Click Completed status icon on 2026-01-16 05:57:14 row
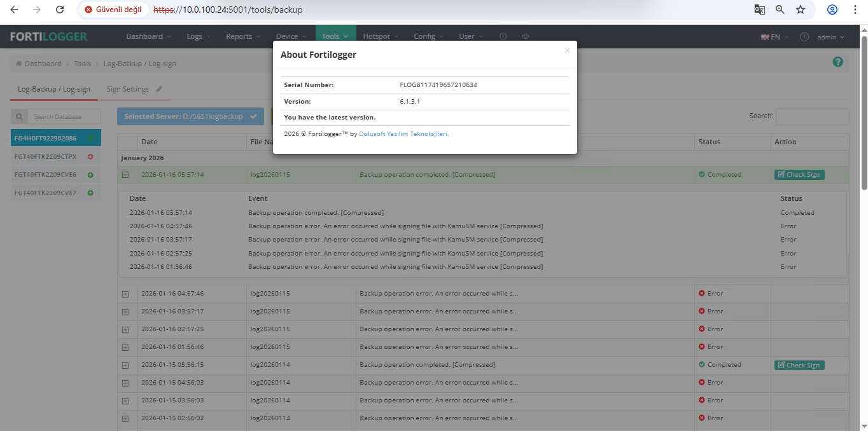The height and width of the screenshot is (431, 868). tap(702, 174)
